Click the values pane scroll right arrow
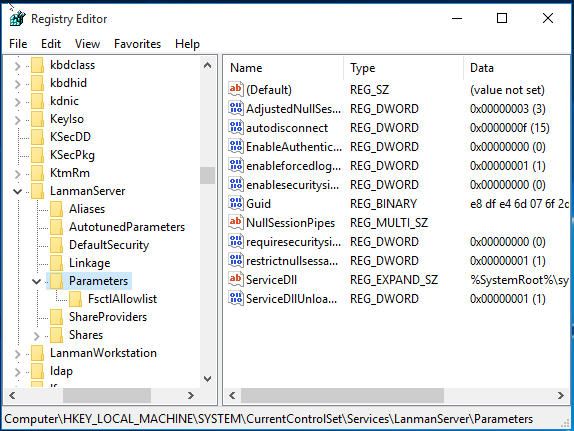 point(560,395)
